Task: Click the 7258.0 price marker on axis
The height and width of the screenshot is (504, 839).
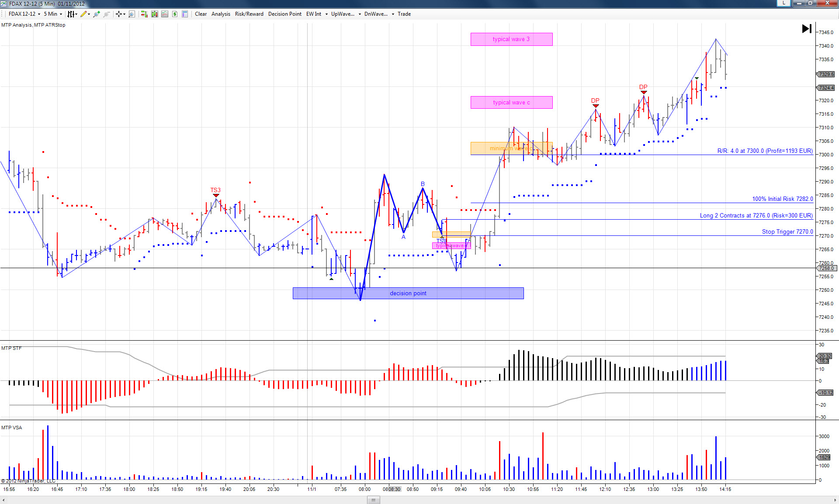Action: pos(825,269)
